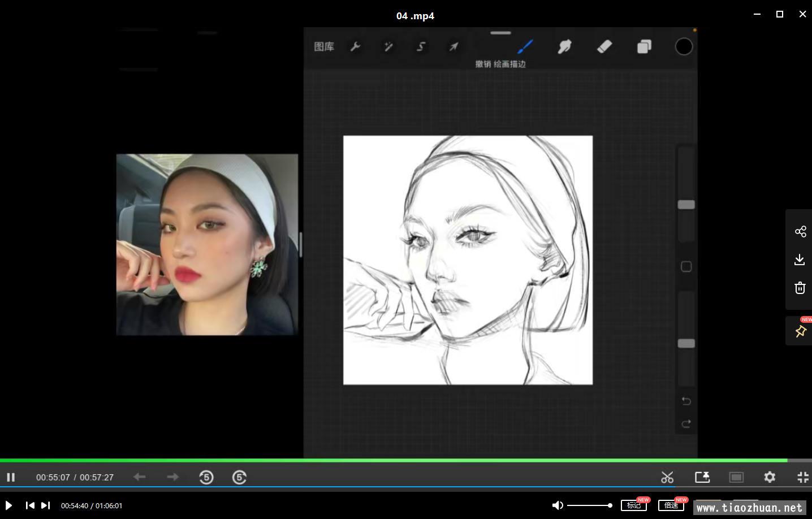Screen dimensions: 812x519
Task: Select the Smudge tool
Action: pos(564,47)
